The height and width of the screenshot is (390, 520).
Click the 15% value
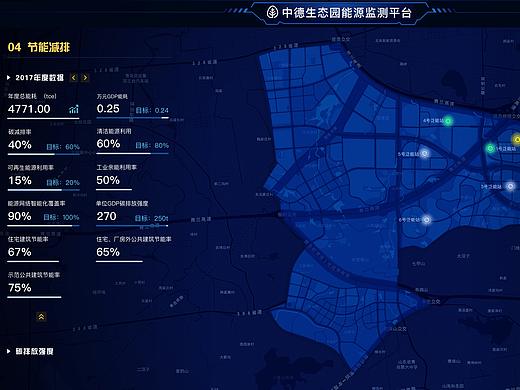pos(20,180)
